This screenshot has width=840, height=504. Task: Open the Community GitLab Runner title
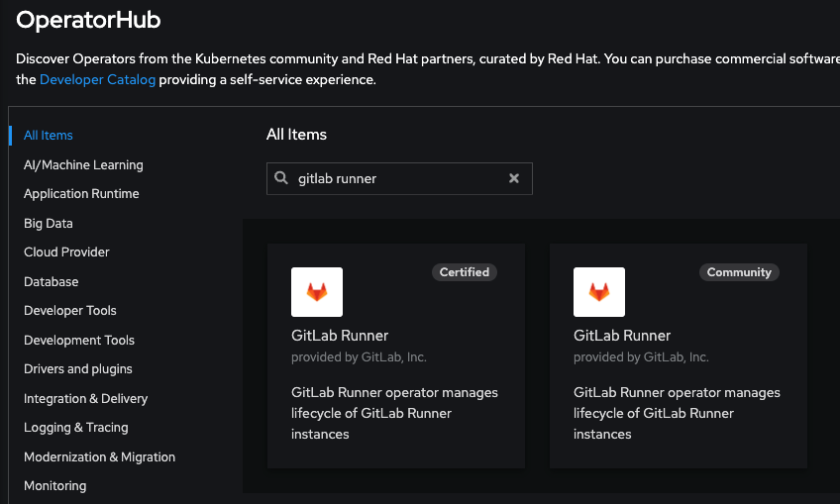622,336
